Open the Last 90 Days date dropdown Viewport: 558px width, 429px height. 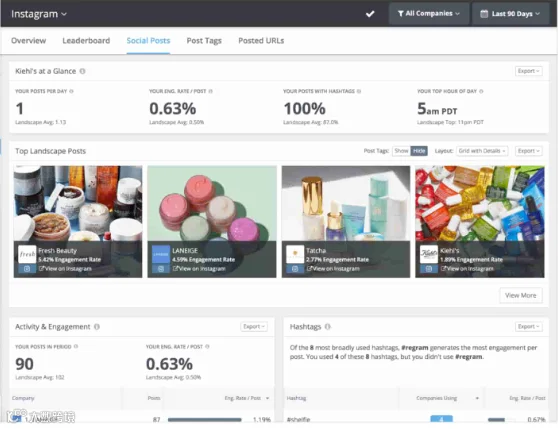tap(510, 14)
